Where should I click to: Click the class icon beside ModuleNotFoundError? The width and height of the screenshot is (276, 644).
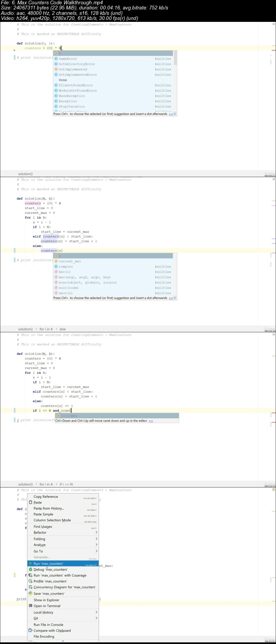point(56,90)
